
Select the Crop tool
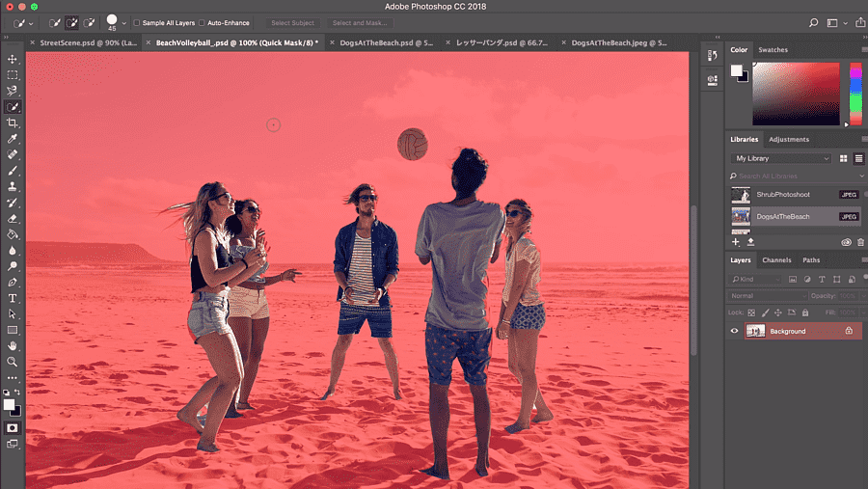coord(13,123)
